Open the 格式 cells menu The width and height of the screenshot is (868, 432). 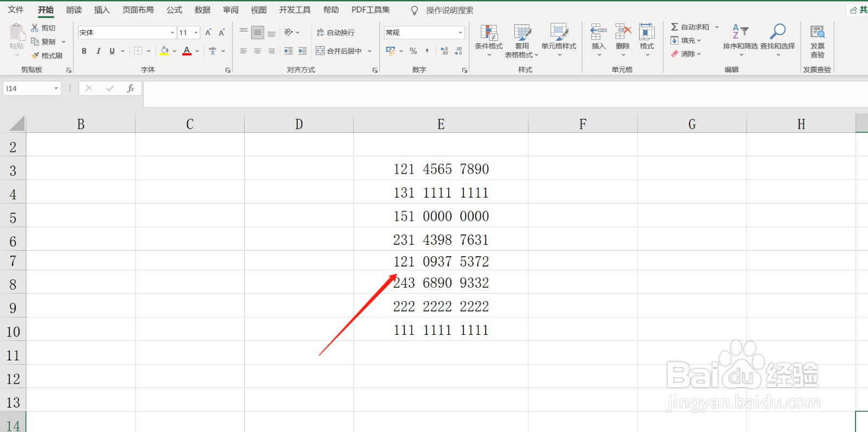coord(647,41)
